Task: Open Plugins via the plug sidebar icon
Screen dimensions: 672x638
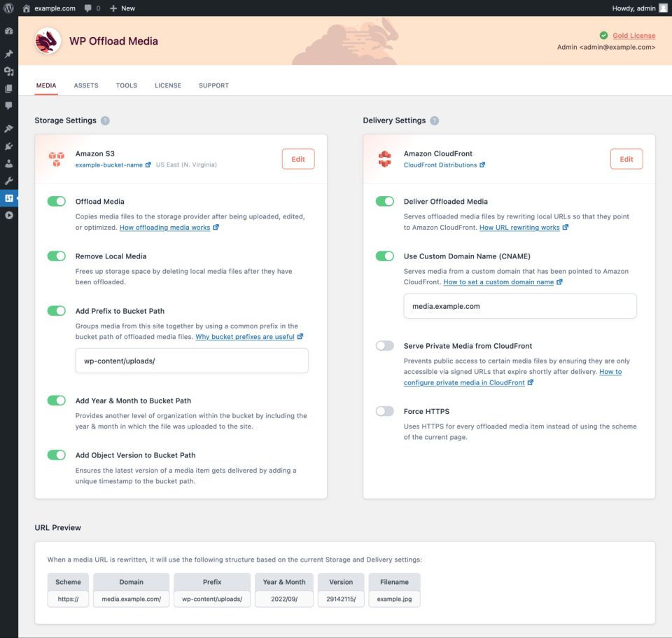Action: tap(8, 146)
